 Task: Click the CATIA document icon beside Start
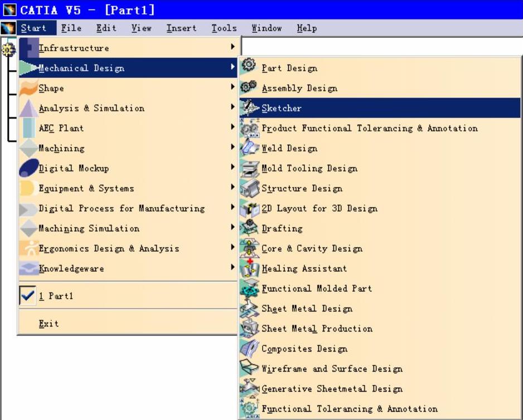pos(8,28)
